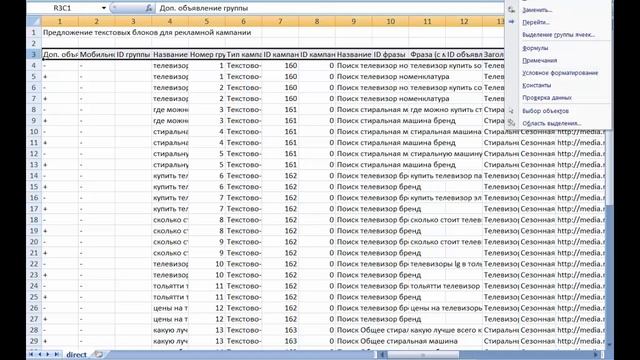
Task: Click the horizontal scrollbar right arrow
Action: point(596,355)
